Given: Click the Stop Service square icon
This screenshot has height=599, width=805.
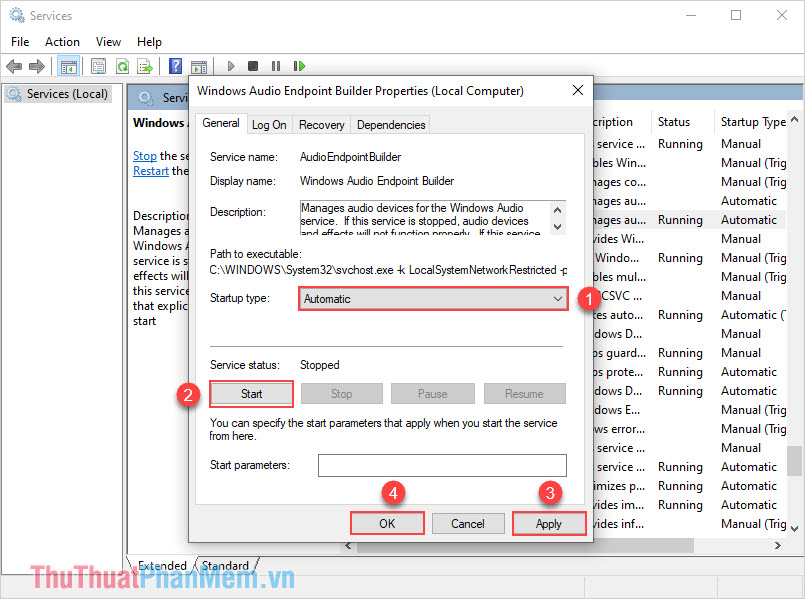Looking at the screenshot, I should coord(253,66).
